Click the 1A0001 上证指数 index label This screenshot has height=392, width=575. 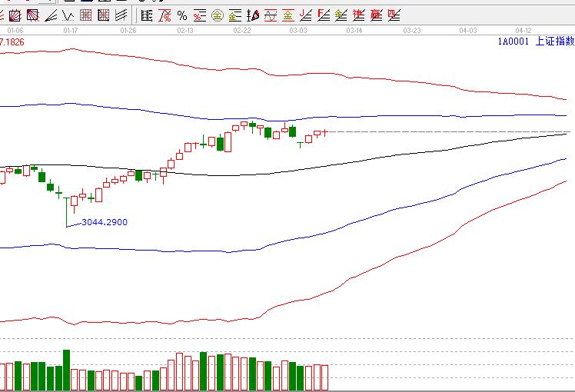coord(533,43)
